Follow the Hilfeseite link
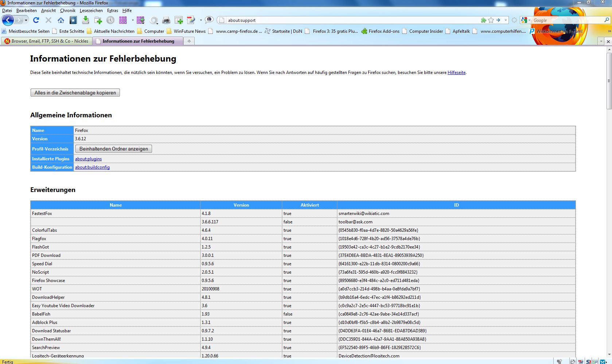The width and height of the screenshot is (612, 364). pos(456,73)
